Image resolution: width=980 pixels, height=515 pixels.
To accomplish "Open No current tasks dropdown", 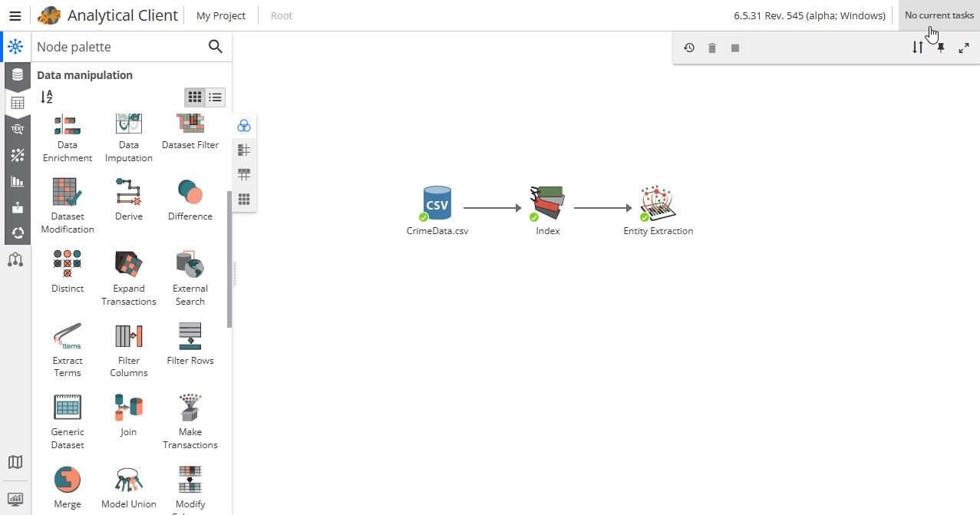I will click(x=939, y=15).
